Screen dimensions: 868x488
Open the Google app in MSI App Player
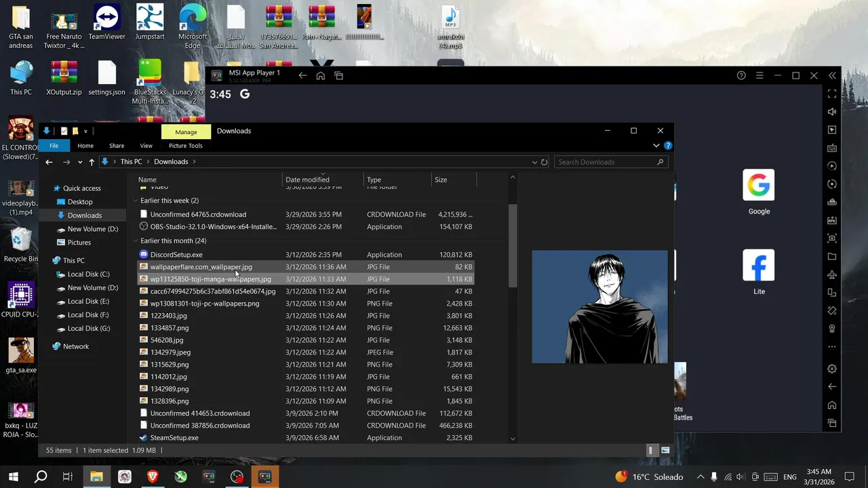tap(759, 192)
